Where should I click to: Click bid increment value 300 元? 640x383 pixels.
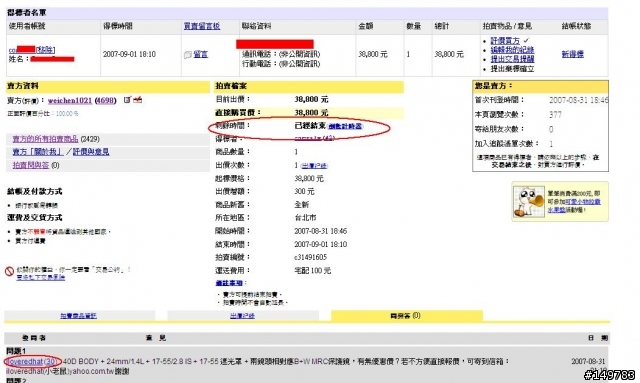tap(304, 191)
